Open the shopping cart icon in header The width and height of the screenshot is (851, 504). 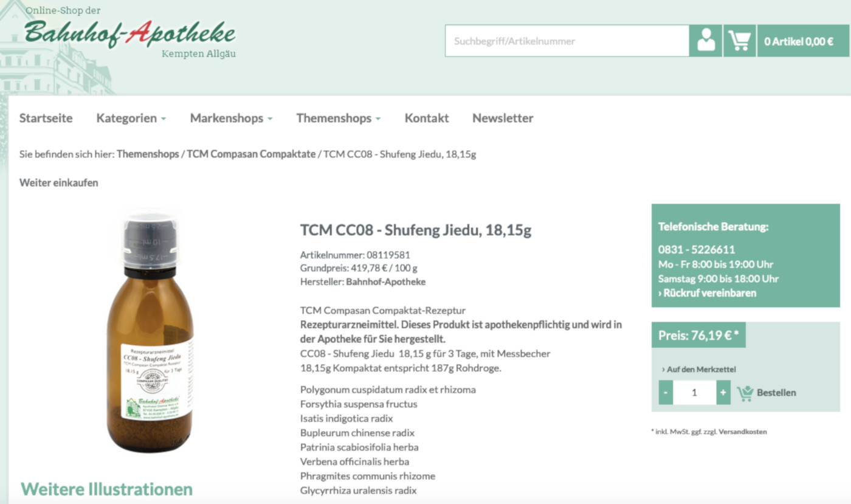click(x=740, y=41)
